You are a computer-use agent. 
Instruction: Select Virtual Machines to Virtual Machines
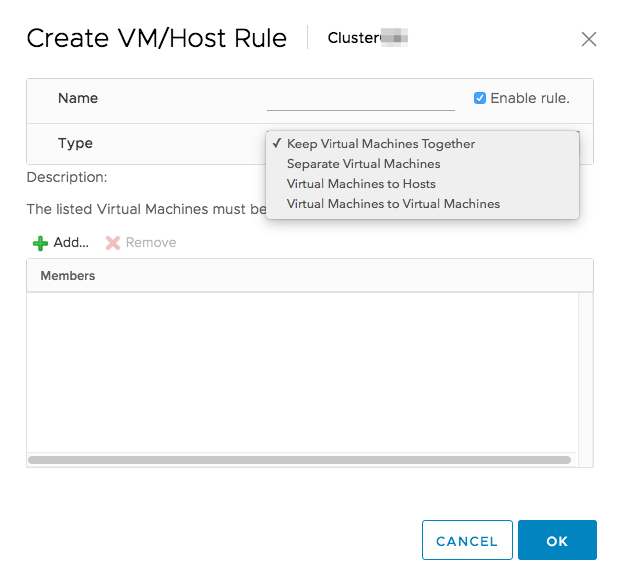tap(392, 204)
